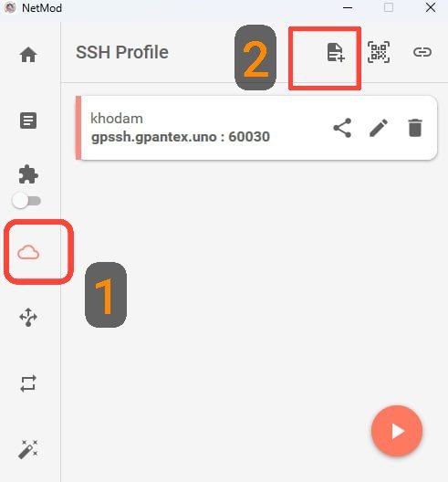Viewport: 448px width, 482px height.
Task: Click the SSH Profile heading
Action: click(122, 52)
